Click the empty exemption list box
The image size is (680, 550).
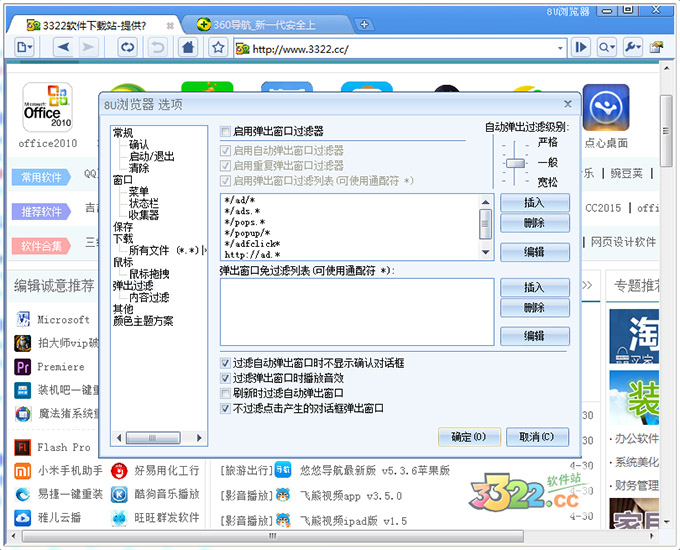(357, 312)
